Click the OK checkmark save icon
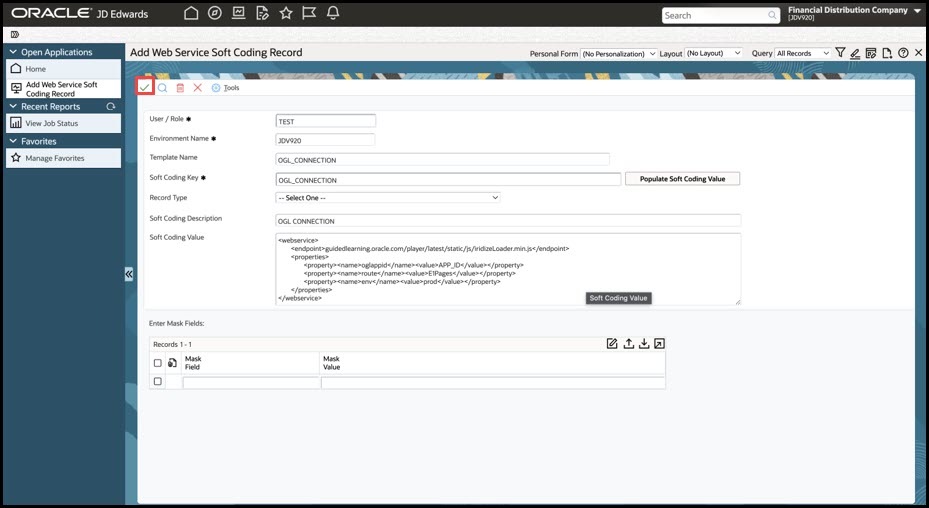 coord(145,87)
